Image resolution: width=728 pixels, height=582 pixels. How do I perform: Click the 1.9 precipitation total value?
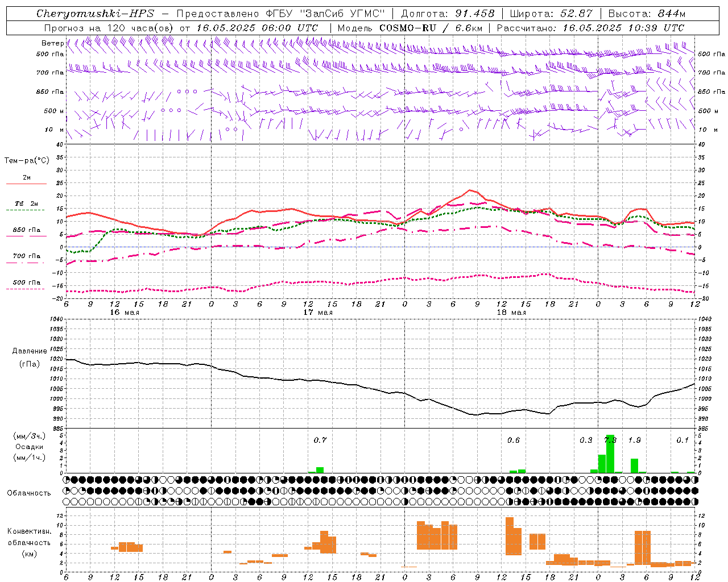click(x=634, y=440)
